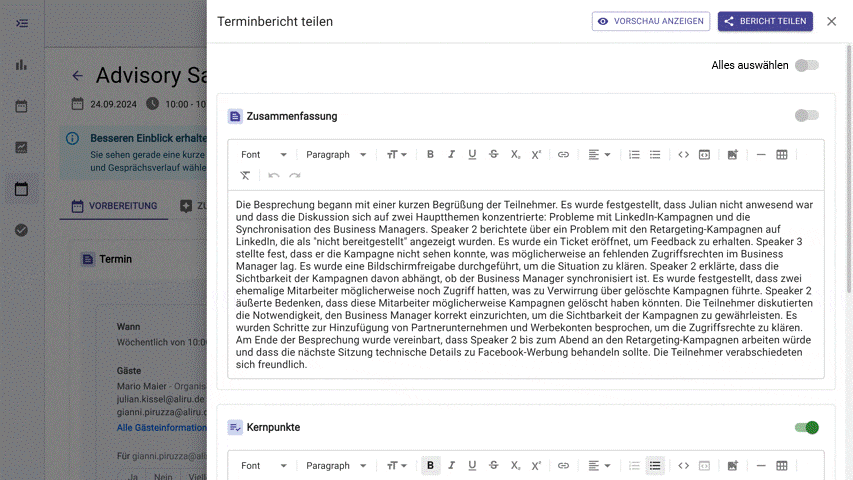Toggle bold in Kernpunkte toolbar
The width and height of the screenshot is (853, 480).
pyautogui.click(x=430, y=465)
